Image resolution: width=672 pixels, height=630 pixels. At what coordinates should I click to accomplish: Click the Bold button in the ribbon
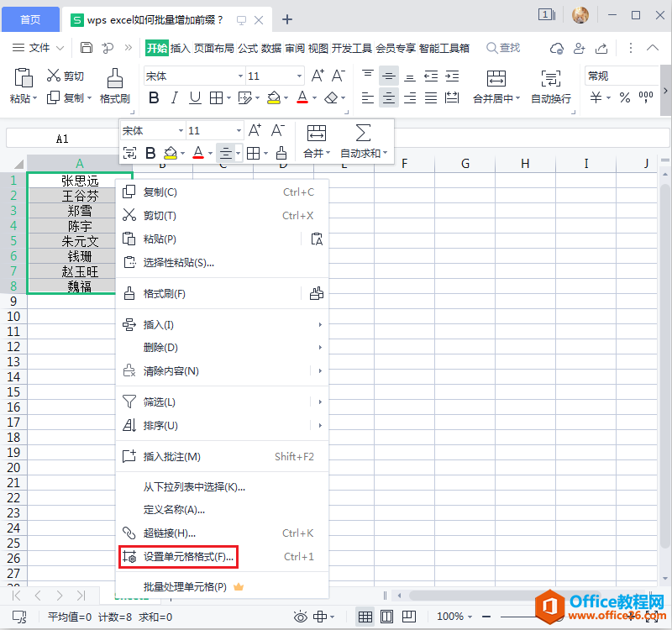[x=154, y=98]
